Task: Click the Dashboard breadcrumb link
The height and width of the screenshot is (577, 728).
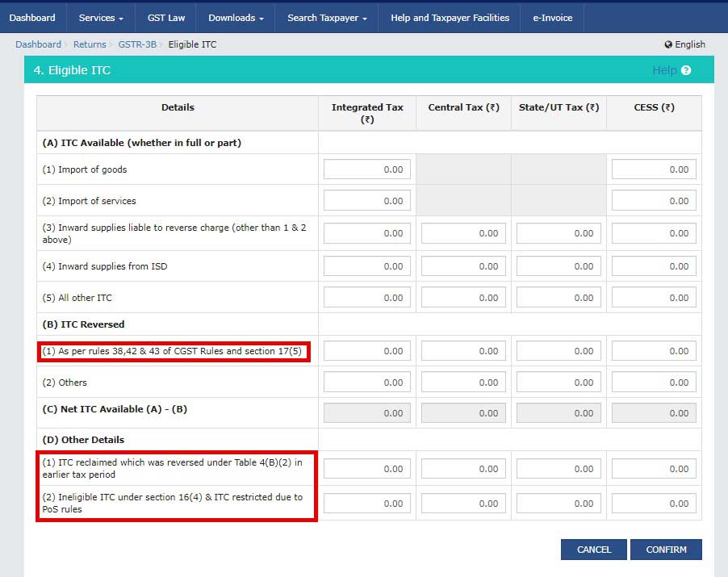Action: tap(38, 44)
